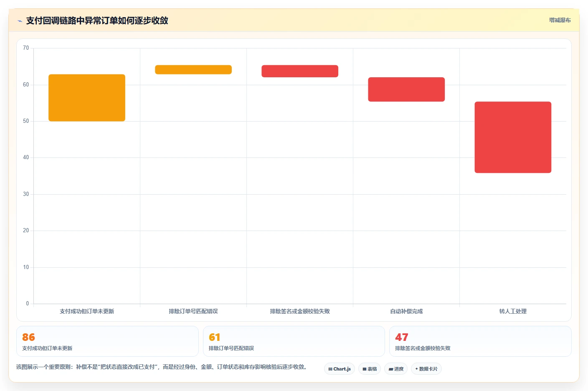Click the axis label 支付成功但订单未更新
The image size is (588, 391).
[87, 311]
